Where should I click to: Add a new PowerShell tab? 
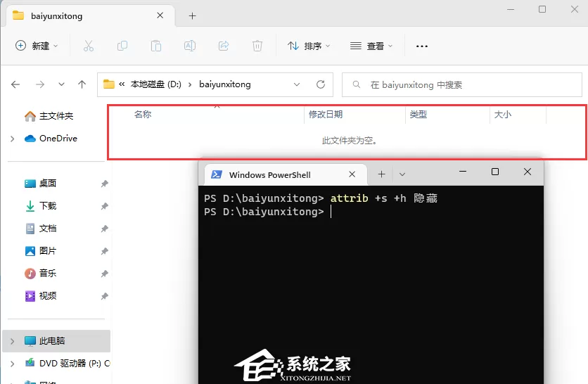381,174
